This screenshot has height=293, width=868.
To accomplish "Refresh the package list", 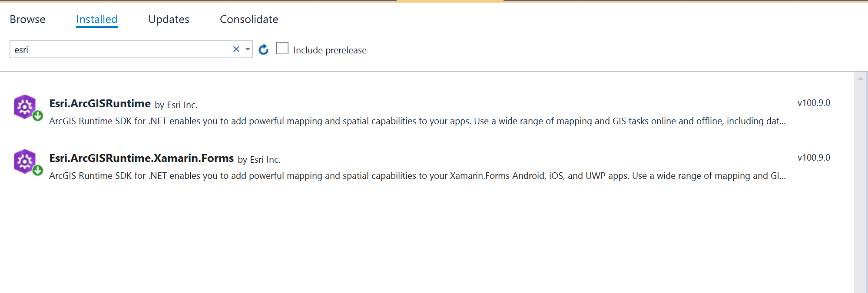I will point(263,49).
